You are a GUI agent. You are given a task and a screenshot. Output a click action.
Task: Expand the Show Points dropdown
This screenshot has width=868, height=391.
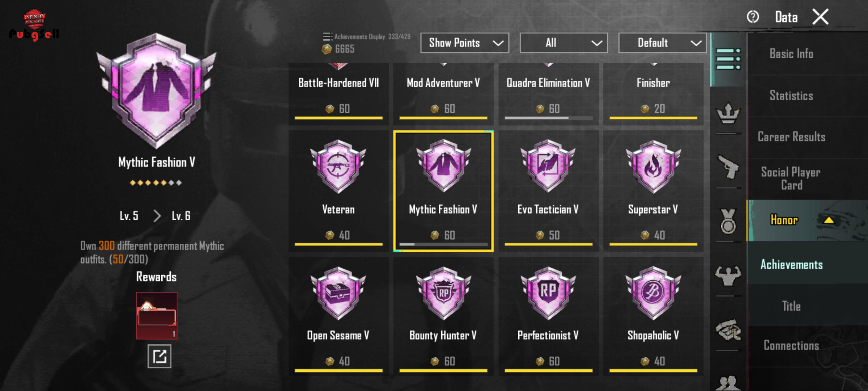pos(465,43)
